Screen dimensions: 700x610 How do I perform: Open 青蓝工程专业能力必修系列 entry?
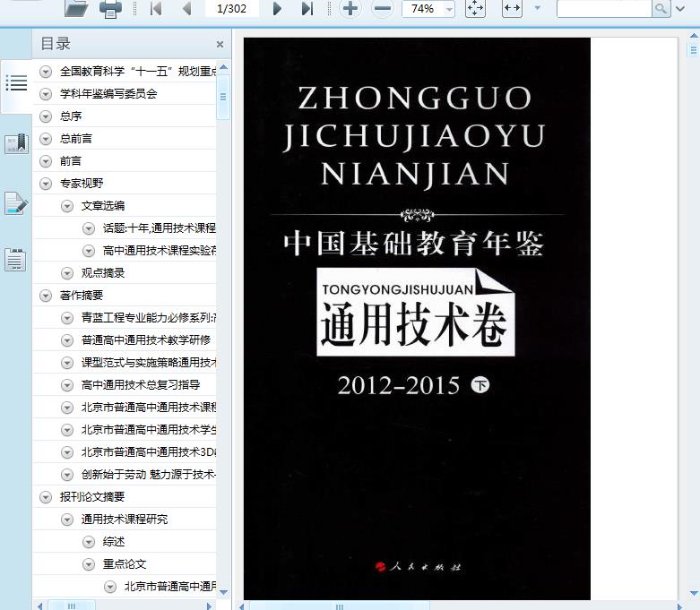(x=148, y=318)
